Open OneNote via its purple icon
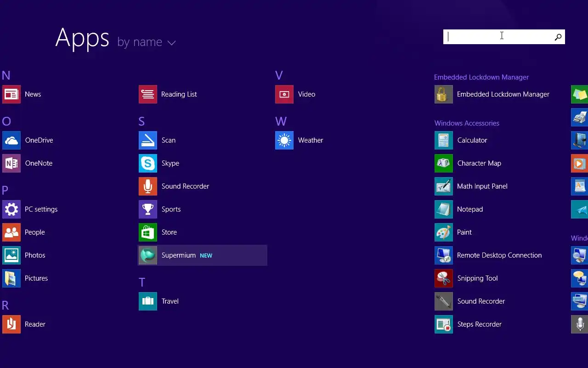 click(11, 163)
